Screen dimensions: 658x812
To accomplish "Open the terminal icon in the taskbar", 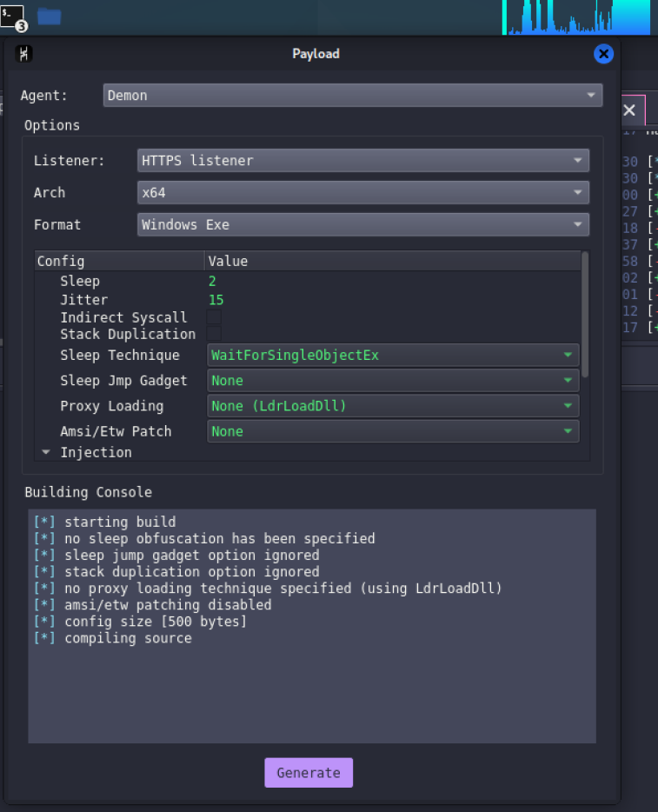I will point(12,17).
